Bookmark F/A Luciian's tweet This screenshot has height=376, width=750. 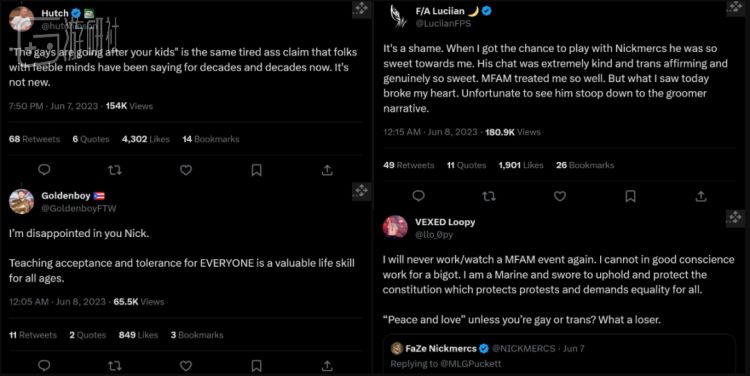tap(630, 196)
